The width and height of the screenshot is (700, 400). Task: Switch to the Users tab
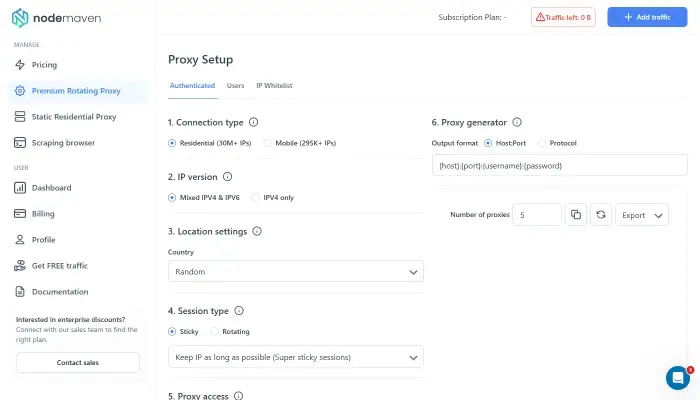click(235, 86)
